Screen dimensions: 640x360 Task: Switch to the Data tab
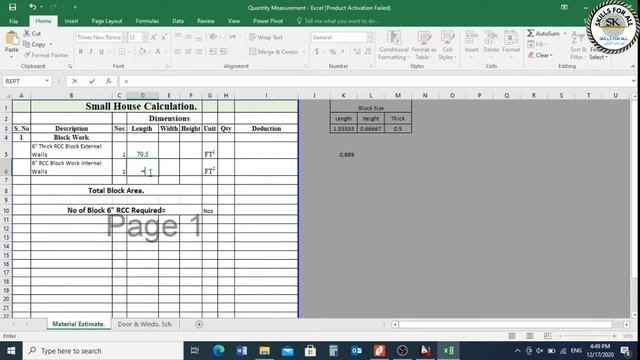click(178, 21)
